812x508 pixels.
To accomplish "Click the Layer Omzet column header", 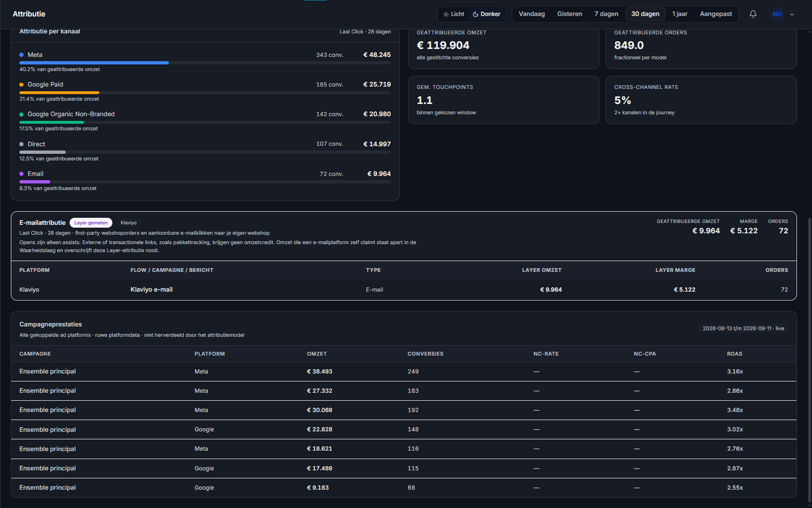I will 542,270.
